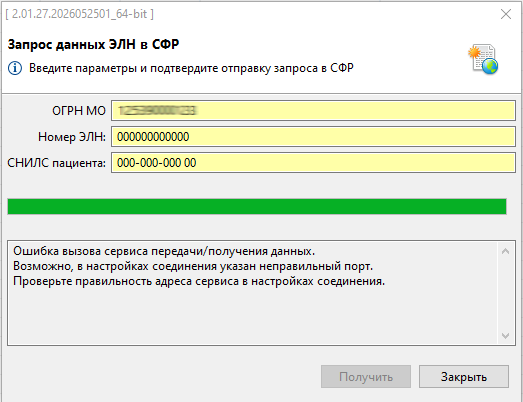Click the heading Запрос данных ЭЛН в СФР
Image resolution: width=523 pixels, height=402 pixels.
[x=93, y=44]
